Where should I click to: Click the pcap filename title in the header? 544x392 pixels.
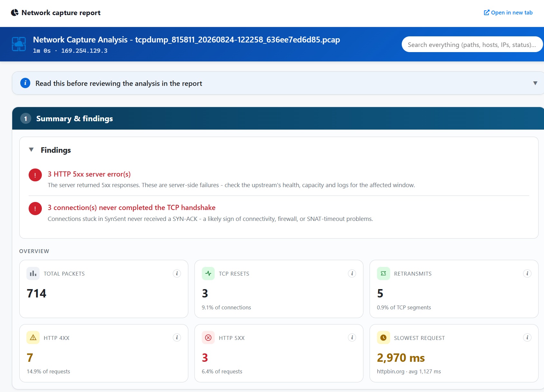tap(186, 40)
